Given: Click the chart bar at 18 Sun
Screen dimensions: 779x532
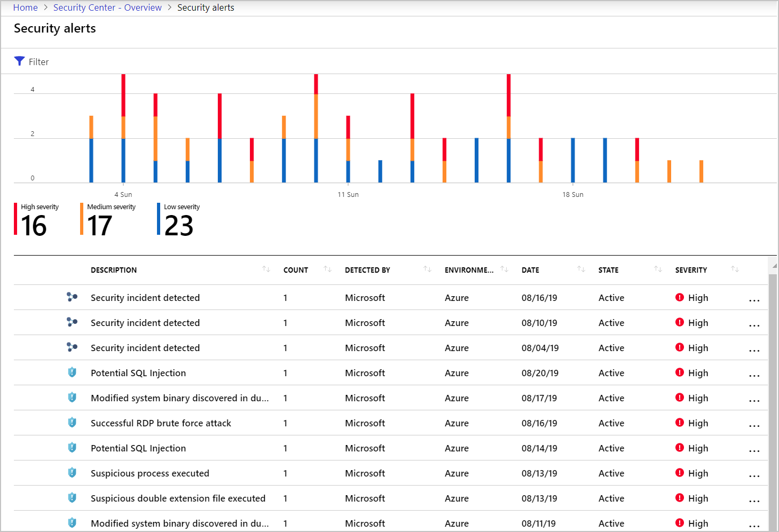Looking at the screenshot, I should coord(573,160).
